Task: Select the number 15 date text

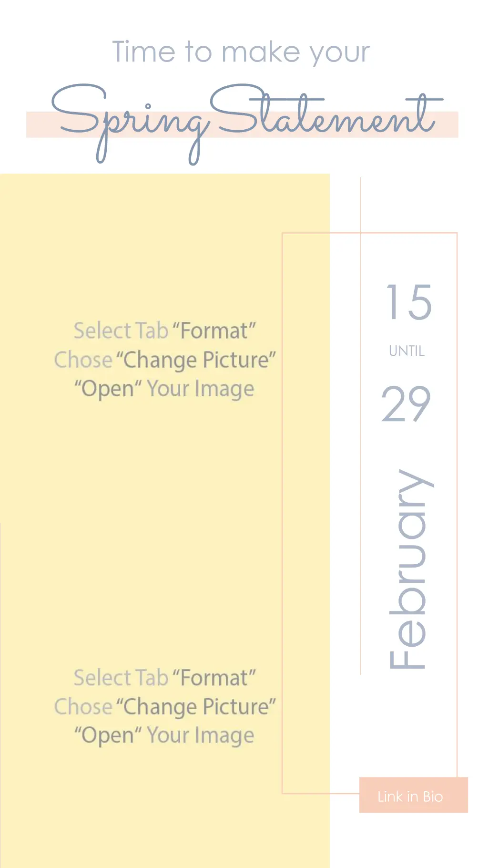Action: (408, 302)
